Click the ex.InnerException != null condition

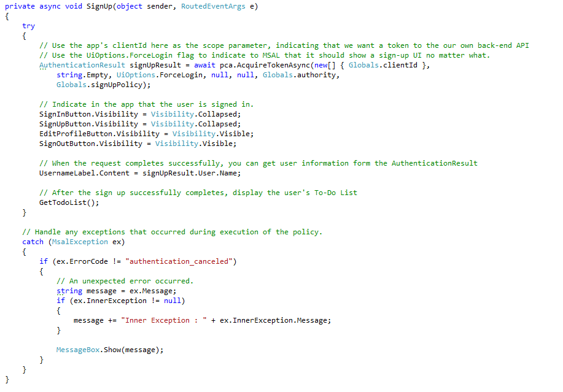[x=127, y=301]
